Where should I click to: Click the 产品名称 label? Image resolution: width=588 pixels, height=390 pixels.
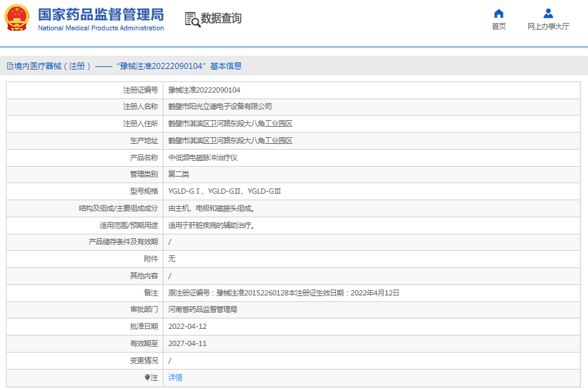144,158
